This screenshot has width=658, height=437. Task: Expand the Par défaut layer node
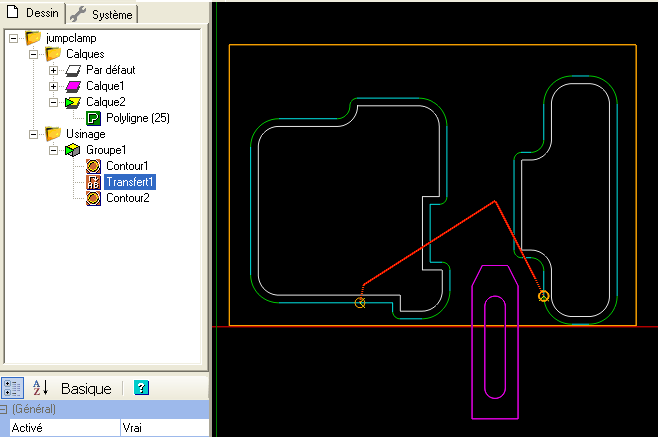point(53,70)
